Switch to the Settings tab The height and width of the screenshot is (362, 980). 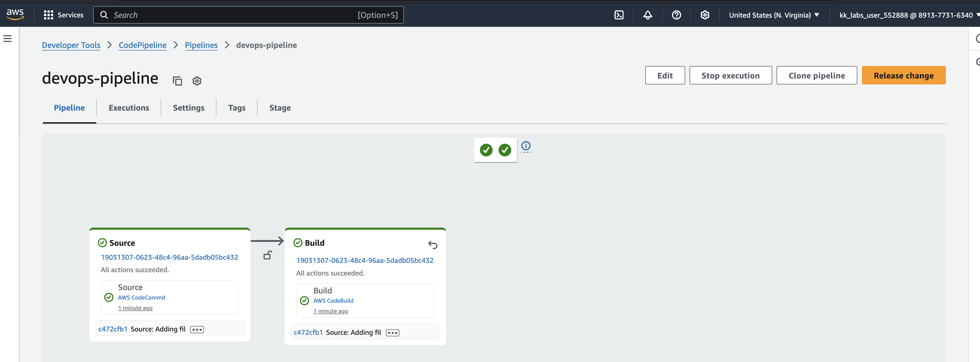point(188,108)
